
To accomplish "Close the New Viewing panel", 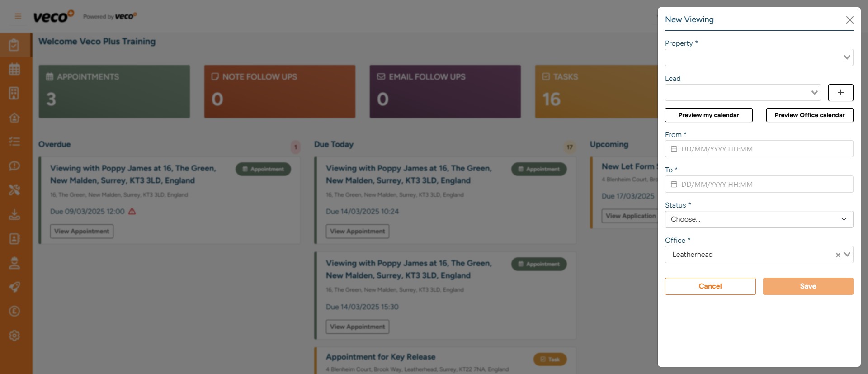I will 850,20.
